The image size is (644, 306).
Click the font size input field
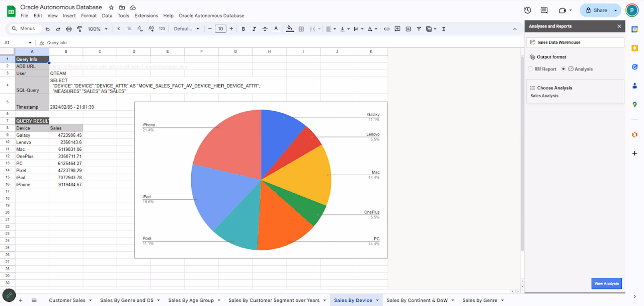tap(220, 29)
